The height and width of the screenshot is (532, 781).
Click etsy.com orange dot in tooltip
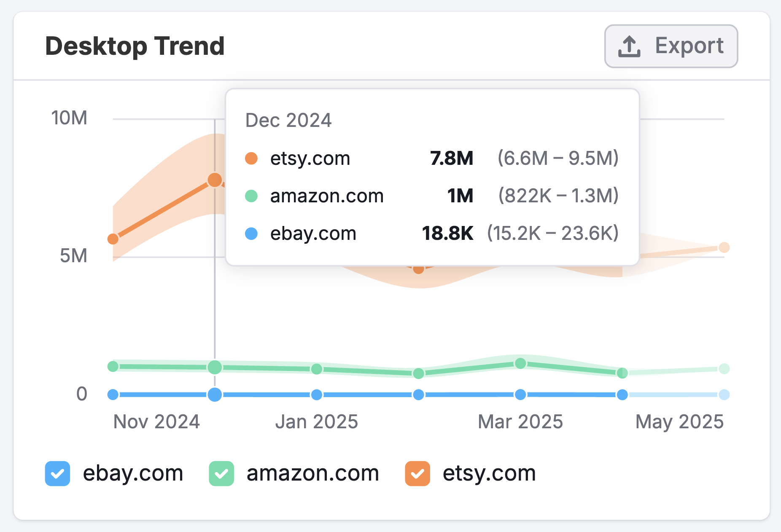click(x=251, y=159)
